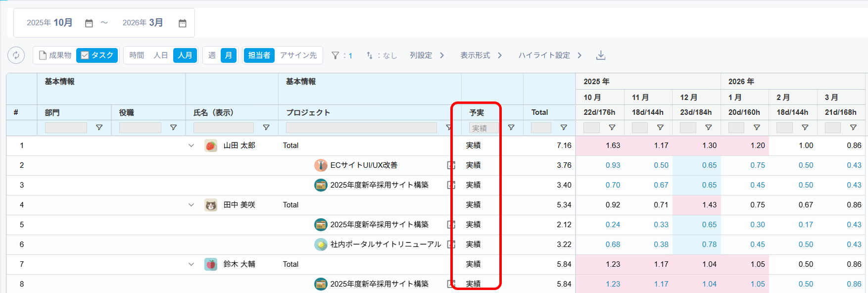Switch period to 週

click(212, 55)
